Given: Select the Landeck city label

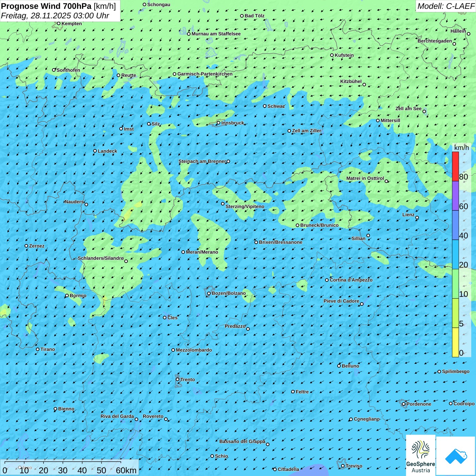Looking at the screenshot, I should tap(107, 151).
